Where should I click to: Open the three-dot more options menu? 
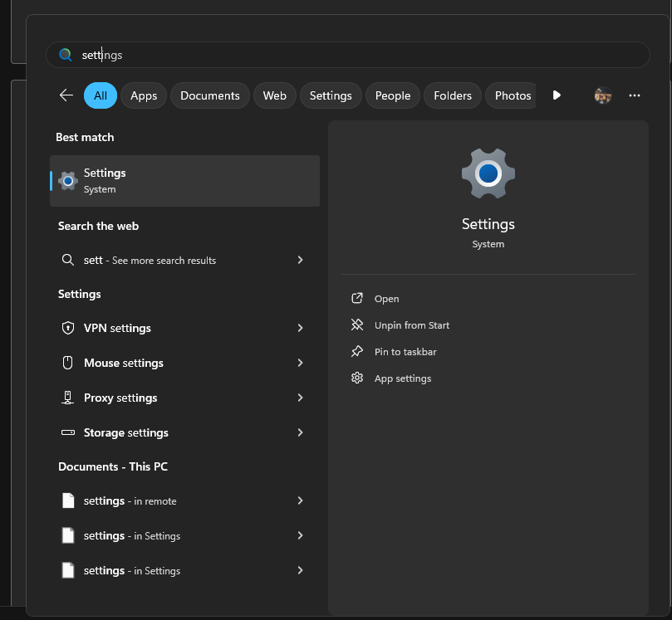pyautogui.click(x=635, y=95)
